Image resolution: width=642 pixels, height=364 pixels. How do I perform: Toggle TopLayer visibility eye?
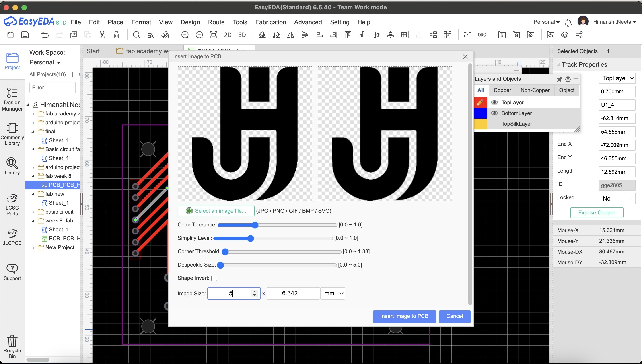pos(494,103)
